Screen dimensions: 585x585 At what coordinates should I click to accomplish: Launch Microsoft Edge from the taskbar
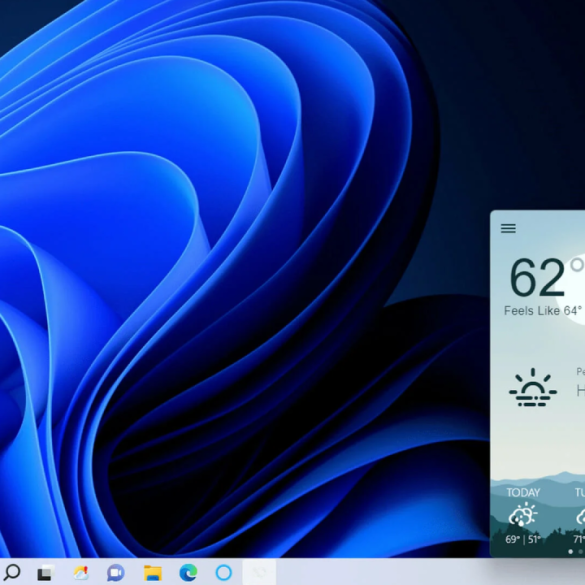coord(188,573)
